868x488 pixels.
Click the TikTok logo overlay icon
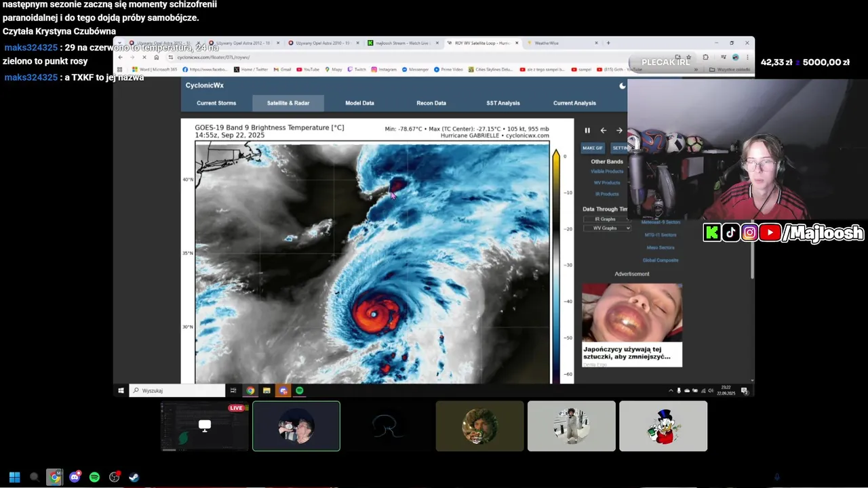tap(731, 233)
